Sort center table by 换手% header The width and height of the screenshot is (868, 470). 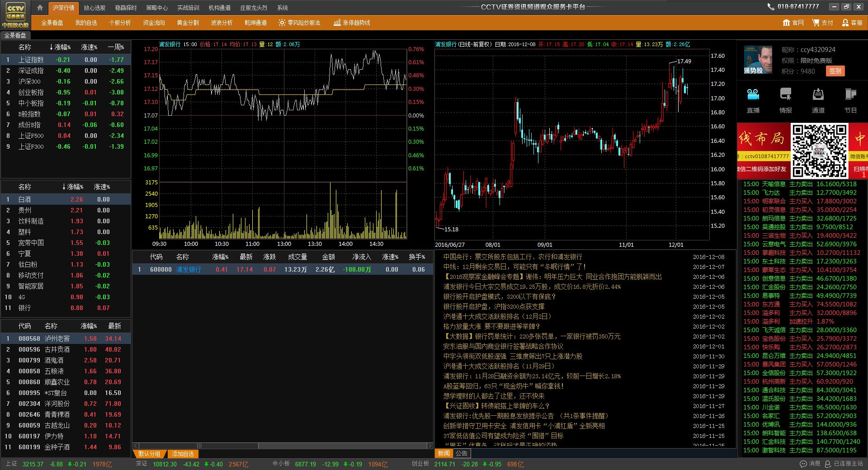(x=417, y=257)
